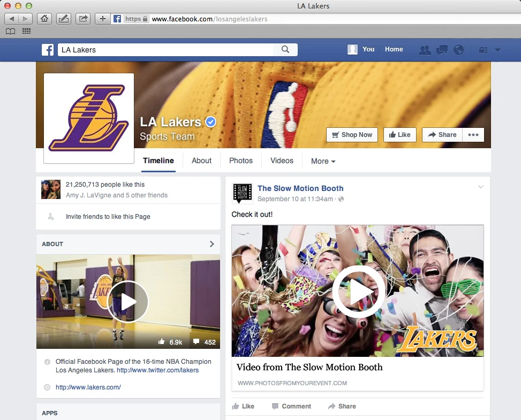Click the compose/edit toolbar icon
The image size is (521, 420).
64,19
